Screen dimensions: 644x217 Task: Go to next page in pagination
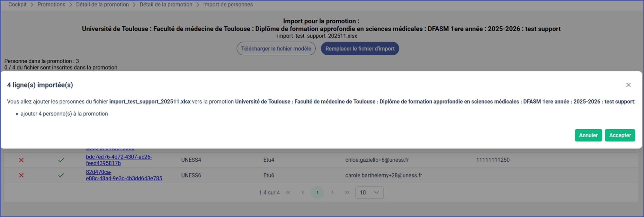tap(332, 193)
